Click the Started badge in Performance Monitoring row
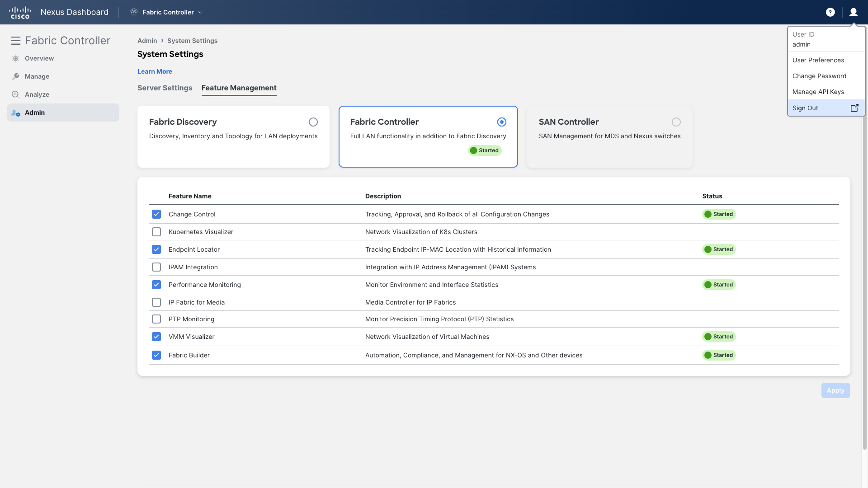The width and height of the screenshot is (868, 488). tap(719, 285)
